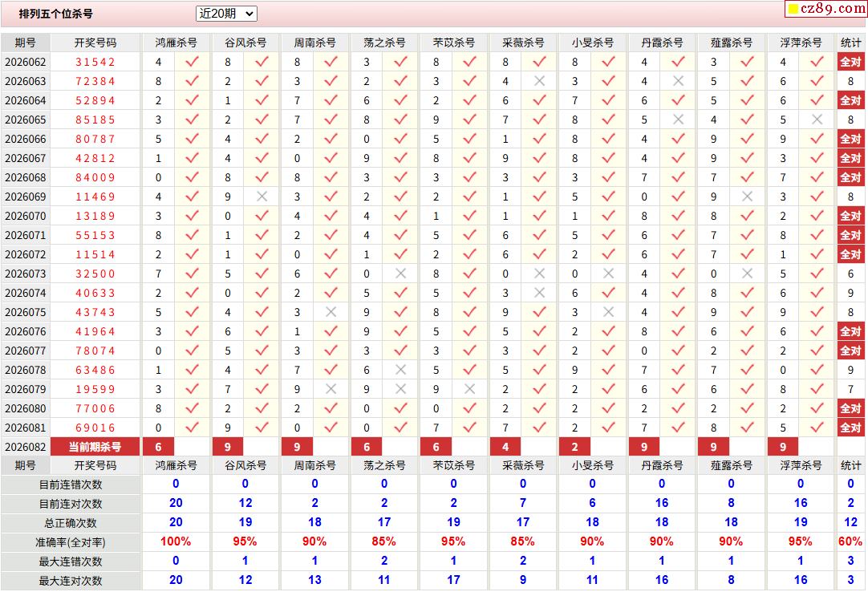Click the gray X for 丹霞杀号 in row 2026063
Image resolution: width=868 pixels, height=592 pixels.
[x=678, y=81]
